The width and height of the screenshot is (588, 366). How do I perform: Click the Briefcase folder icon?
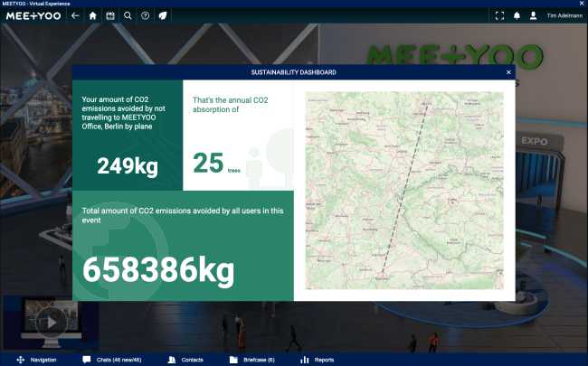pyautogui.click(x=233, y=360)
